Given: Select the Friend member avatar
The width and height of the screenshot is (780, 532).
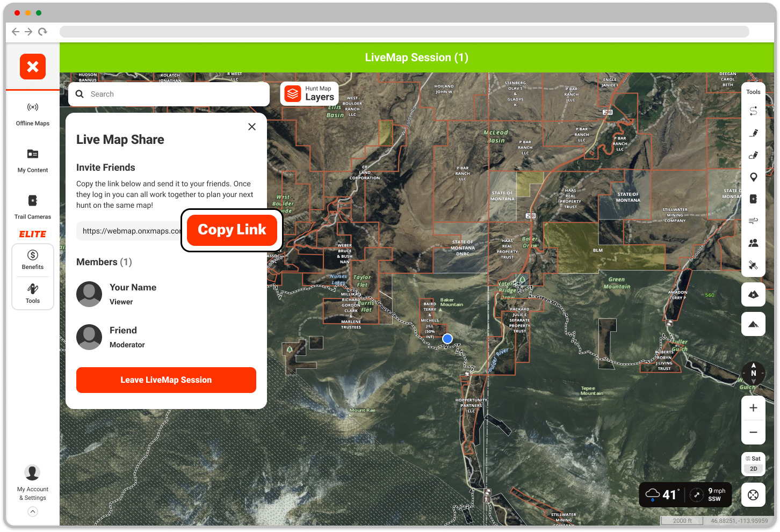Looking at the screenshot, I should tap(89, 337).
